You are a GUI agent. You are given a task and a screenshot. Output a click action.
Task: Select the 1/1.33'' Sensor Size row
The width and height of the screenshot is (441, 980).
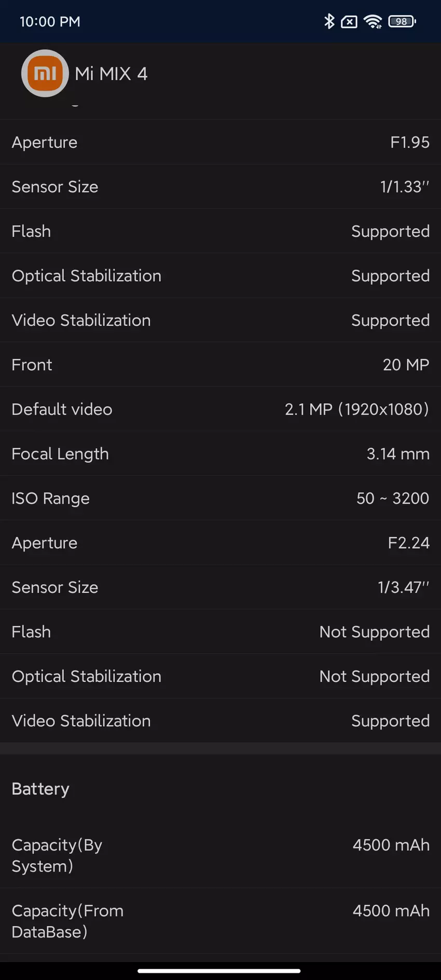(220, 187)
